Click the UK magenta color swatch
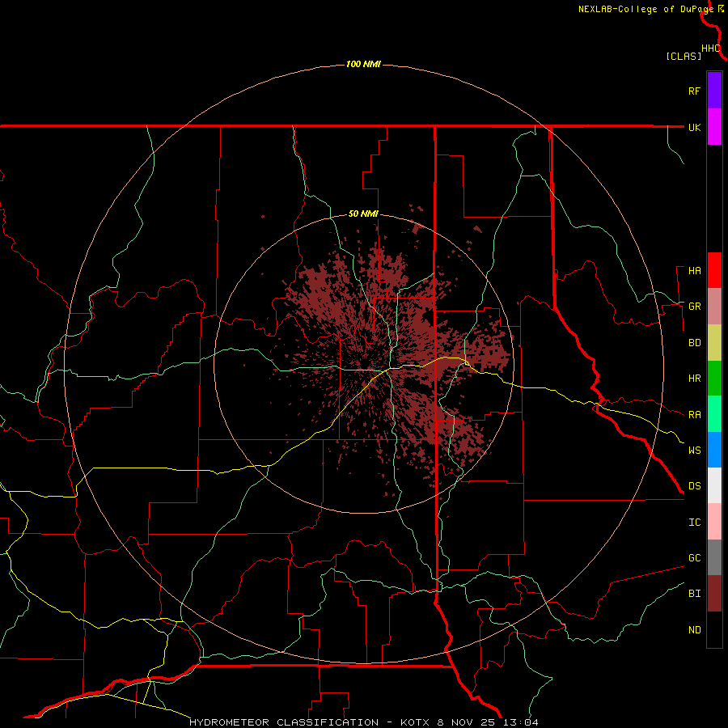Image resolution: width=728 pixels, height=728 pixels. pos(714,127)
